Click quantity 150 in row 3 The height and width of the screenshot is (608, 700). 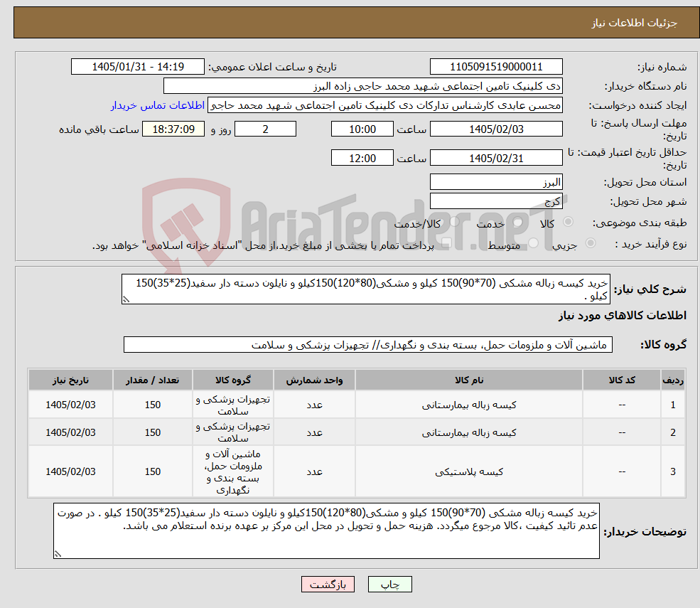point(152,471)
